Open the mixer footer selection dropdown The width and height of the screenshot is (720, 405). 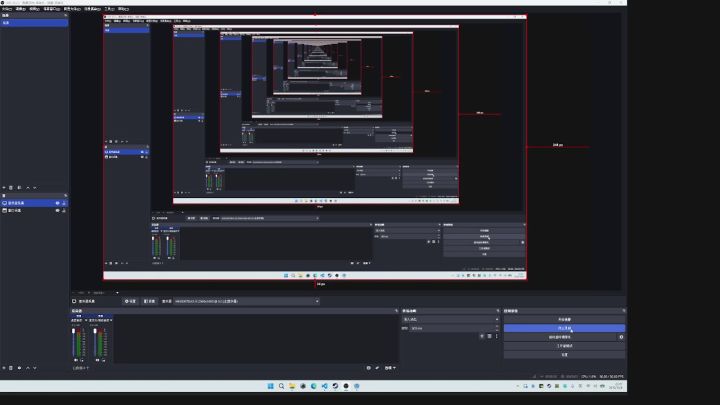pyautogui.click(x=390, y=368)
